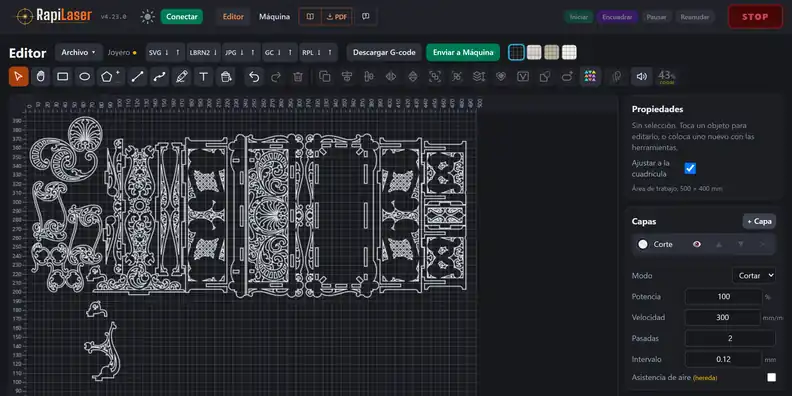
Task: Select the Text tool
Action: coord(204,77)
